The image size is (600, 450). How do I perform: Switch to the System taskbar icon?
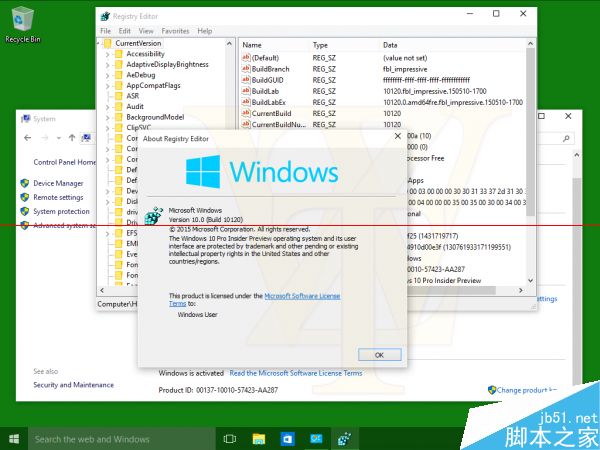pyautogui.click(x=316, y=439)
